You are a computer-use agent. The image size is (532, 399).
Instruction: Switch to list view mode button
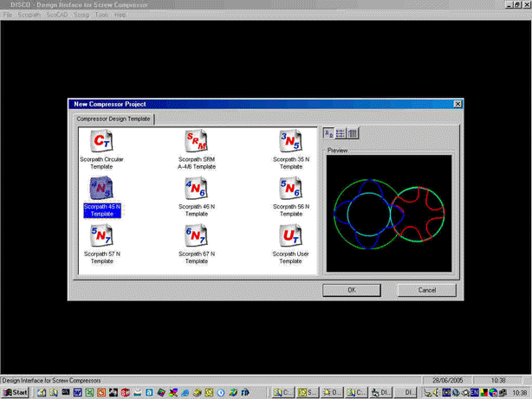(x=341, y=133)
